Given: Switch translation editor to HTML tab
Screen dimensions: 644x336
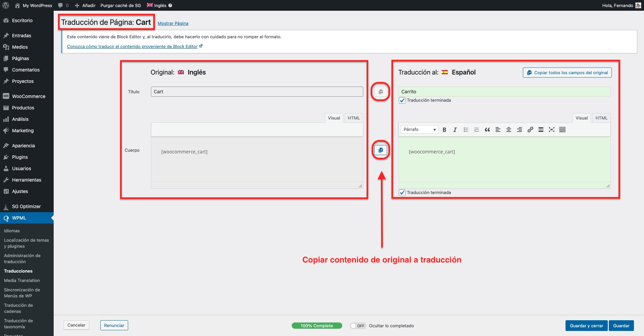Looking at the screenshot, I should (x=601, y=118).
